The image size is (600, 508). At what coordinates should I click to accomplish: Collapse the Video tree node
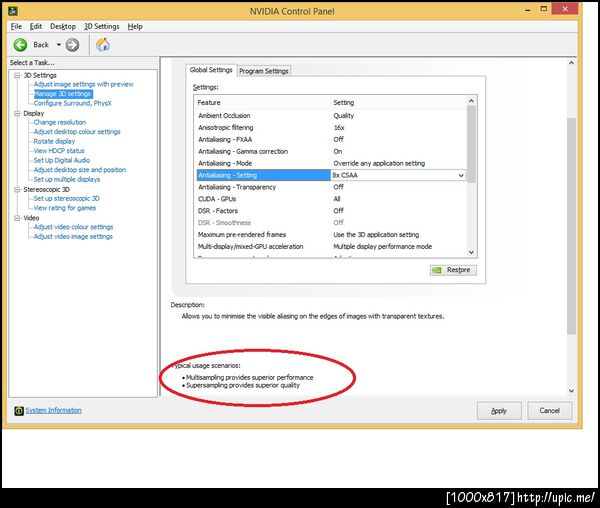tap(17, 218)
